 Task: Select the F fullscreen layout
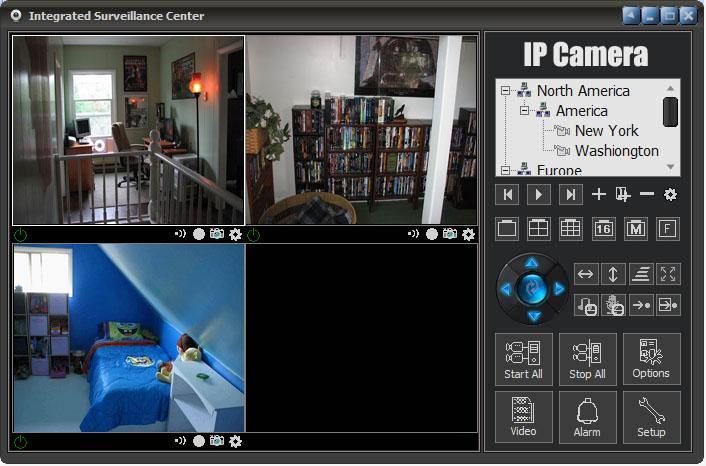tap(667, 229)
